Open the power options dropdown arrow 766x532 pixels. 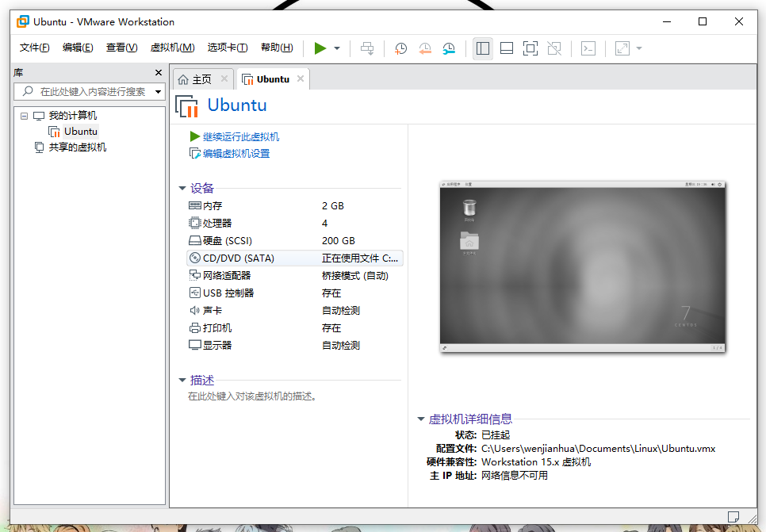pyautogui.click(x=337, y=48)
